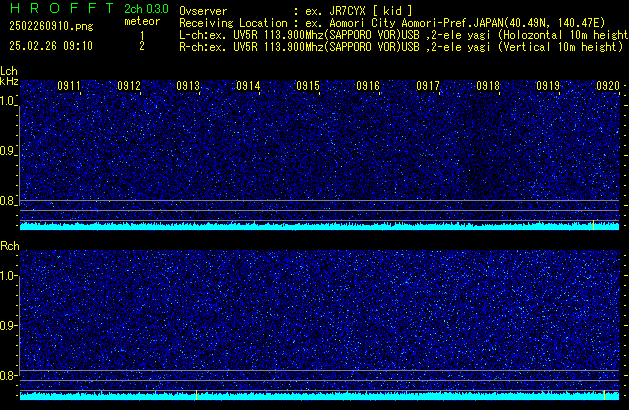Click the Rch 0.8 frequency axis label
The width and height of the screenshot is (629, 410).
click(x=8, y=375)
